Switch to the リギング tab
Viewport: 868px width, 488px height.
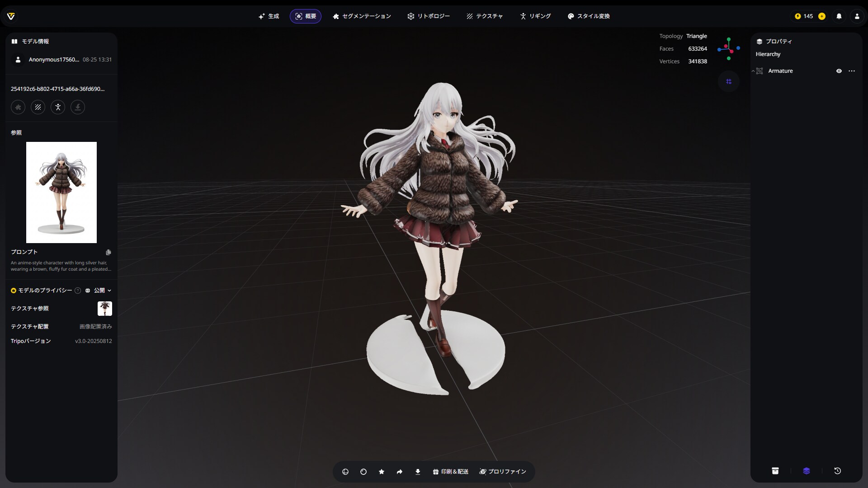pyautogui.click(x=535, y=16)
